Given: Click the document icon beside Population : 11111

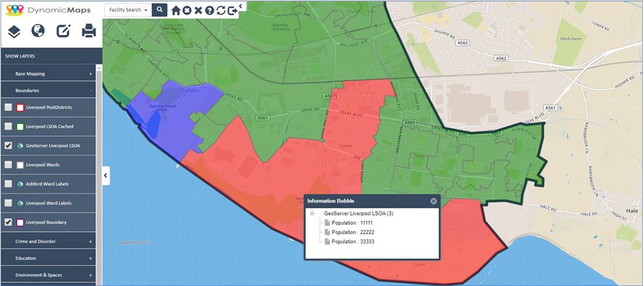Looking at the screenshot, I should [x=328, y=223].
